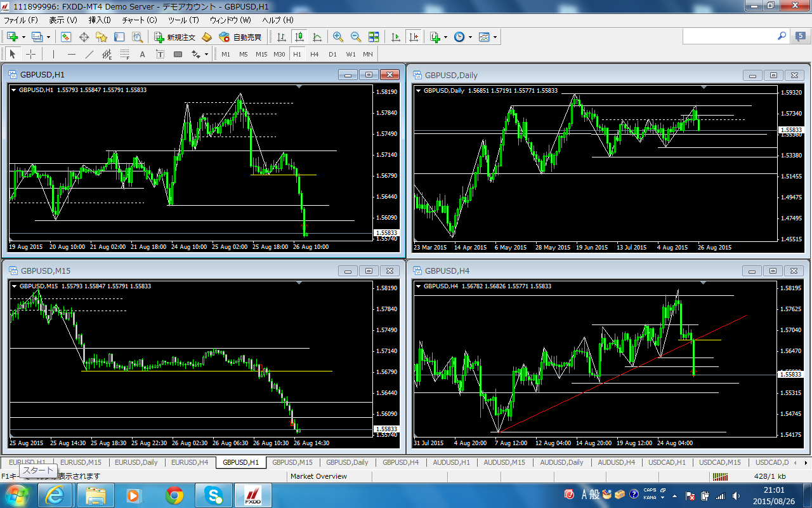Enable 自動売買 auto trading button

click(x=240, y=37)
